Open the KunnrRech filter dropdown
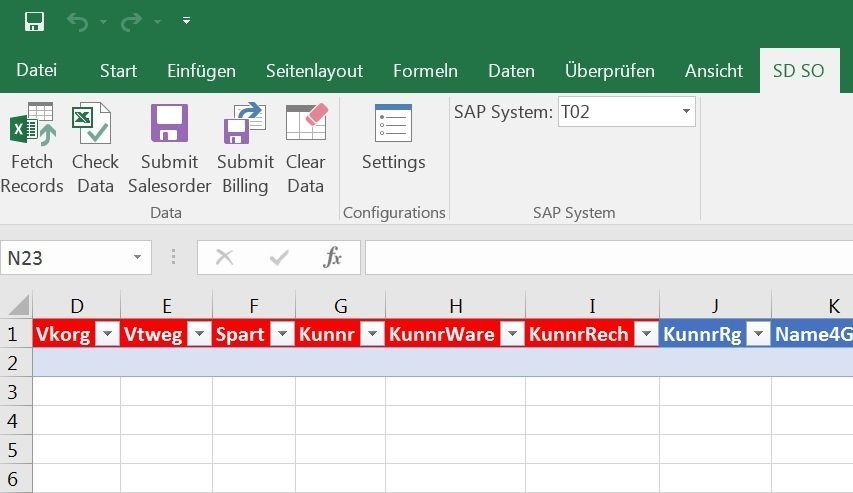 pyautogui.click(x=647, y=334)
